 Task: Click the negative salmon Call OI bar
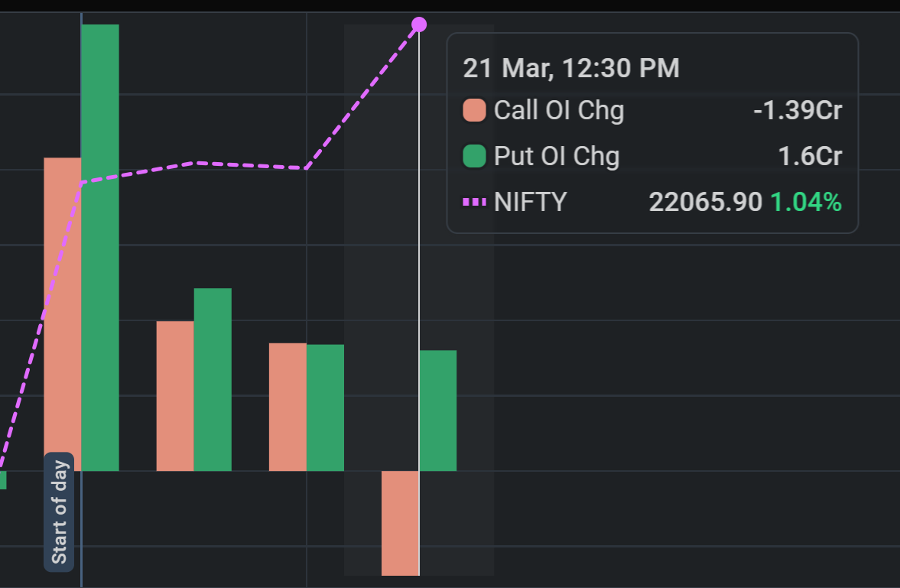click(x=400, y=522)
